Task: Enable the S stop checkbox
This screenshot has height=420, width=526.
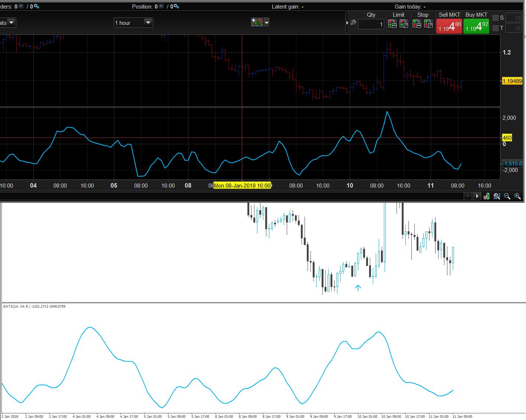Action: coord(496,17)
